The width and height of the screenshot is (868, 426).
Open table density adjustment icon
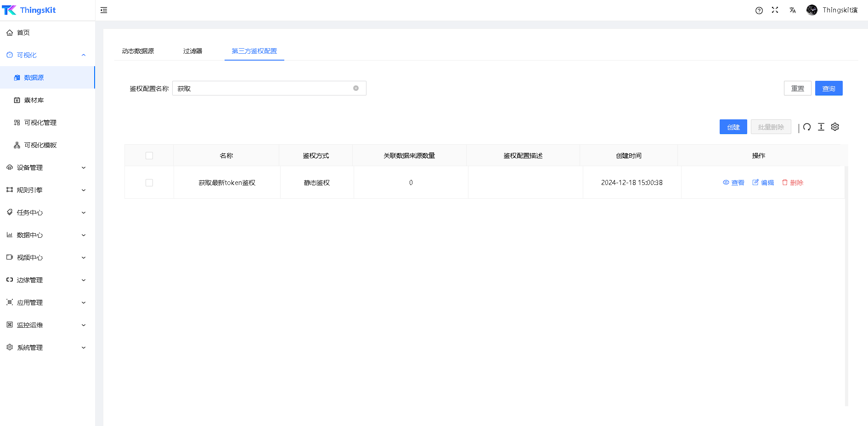(821, 127)
